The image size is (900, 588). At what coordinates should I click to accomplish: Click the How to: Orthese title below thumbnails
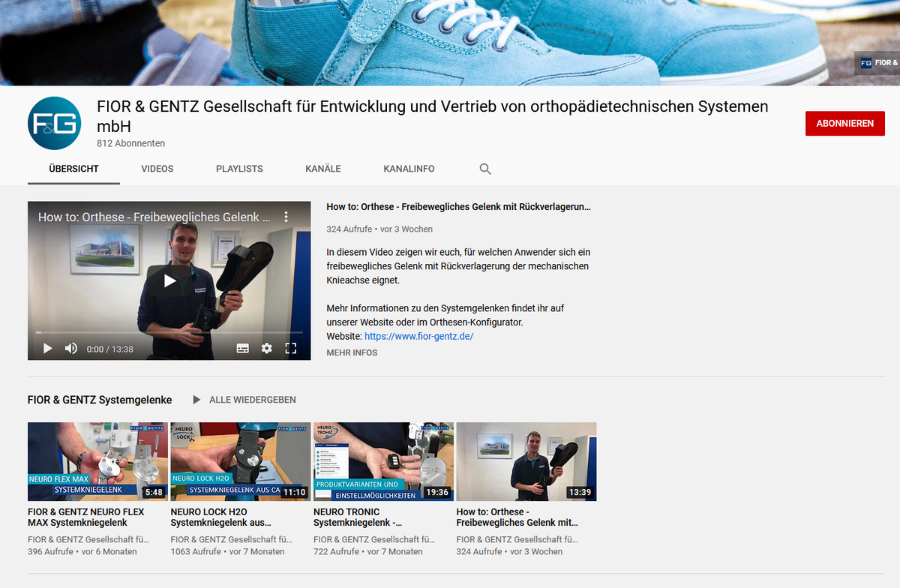pos(517,517)
